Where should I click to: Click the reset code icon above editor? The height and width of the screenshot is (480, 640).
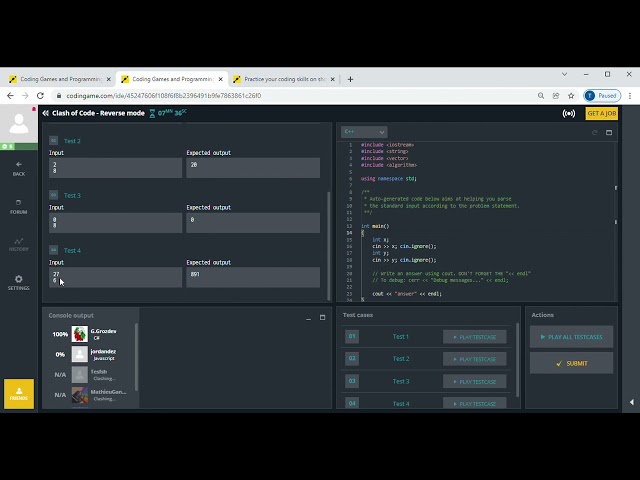(x=595, y=132)
